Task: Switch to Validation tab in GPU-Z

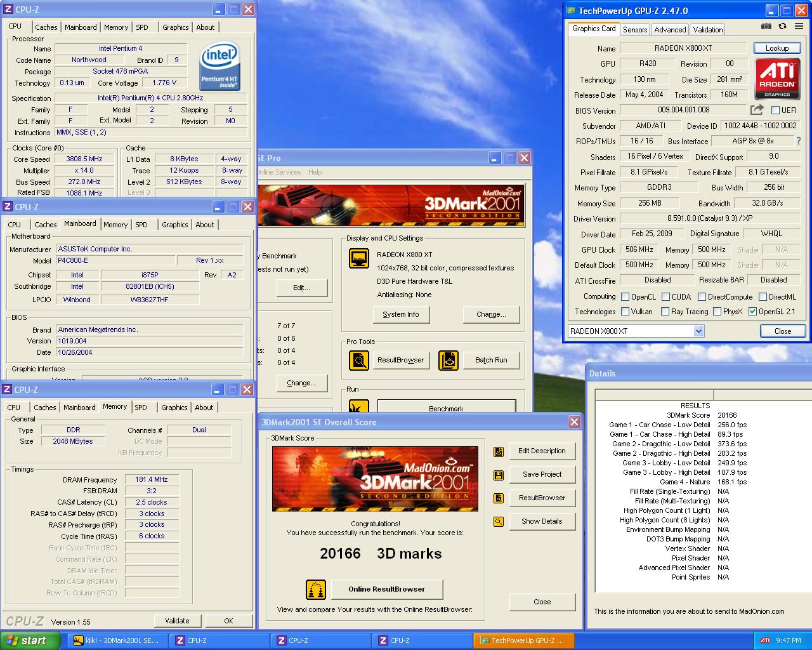Action: pos(707,30)
